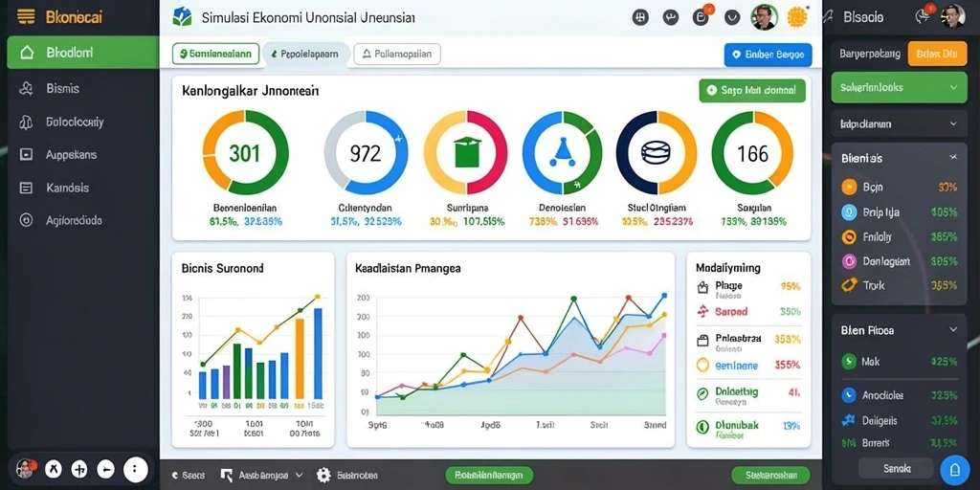Image resolution: width=980 pixels, height=490 pixels.
Task: Toggle the Dlanubak half-circle option
Action: [x=702, y=426]
